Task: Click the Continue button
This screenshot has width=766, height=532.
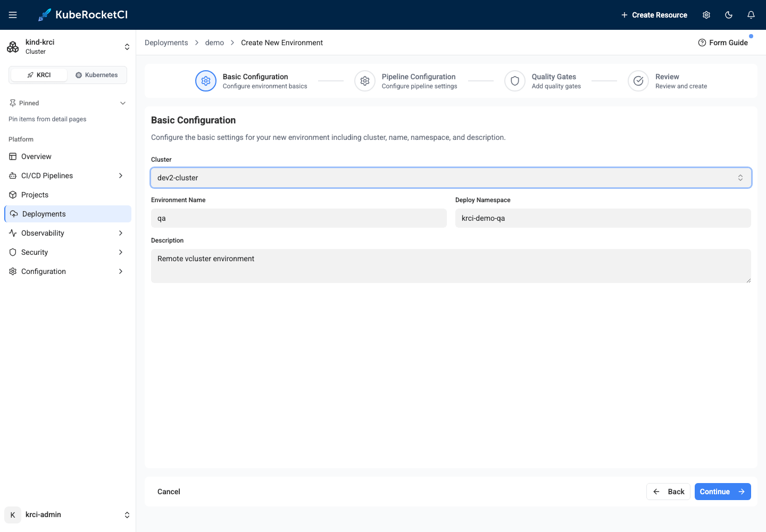Action: [722, 492]
